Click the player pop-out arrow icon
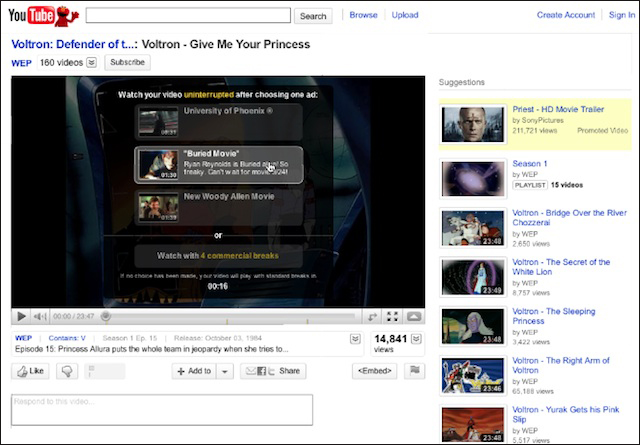This screenshot has width=640, height=445. 372,316
